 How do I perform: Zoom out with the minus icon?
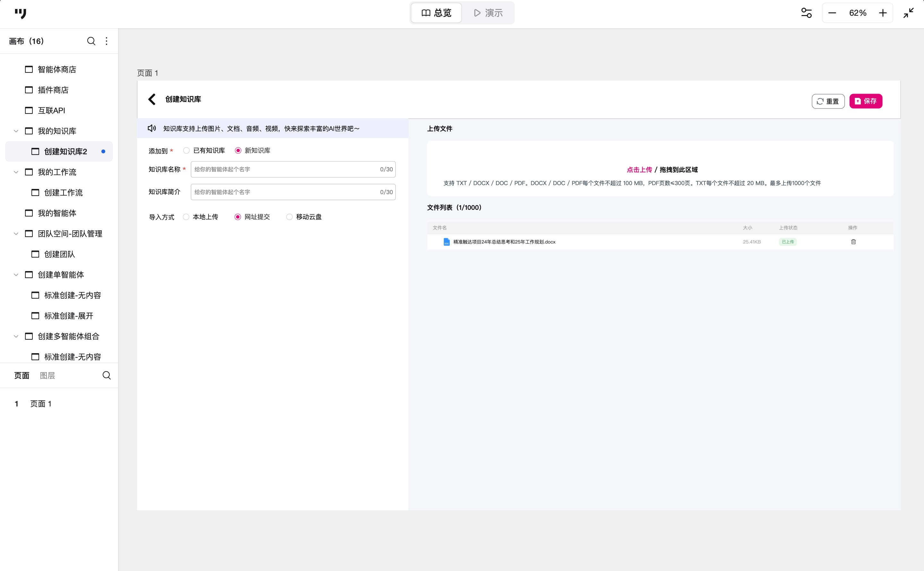(x=832, y=13)
